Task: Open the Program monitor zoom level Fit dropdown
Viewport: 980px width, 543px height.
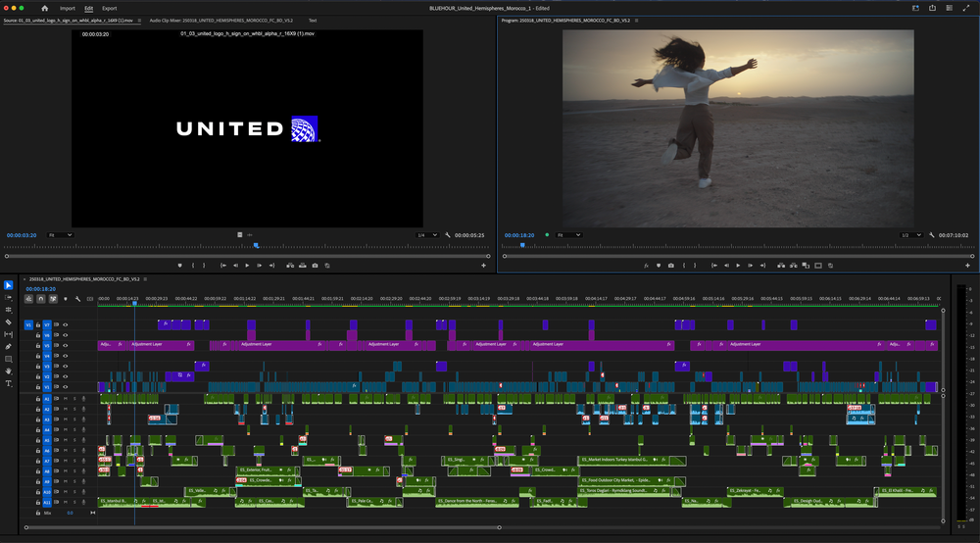Action: click(568, 235)
